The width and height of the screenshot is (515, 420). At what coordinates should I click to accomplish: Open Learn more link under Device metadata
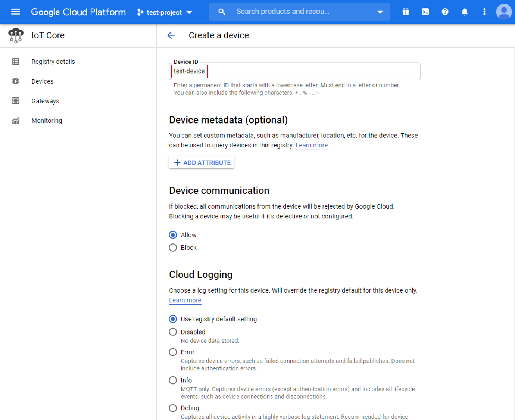tap(312, 145)
